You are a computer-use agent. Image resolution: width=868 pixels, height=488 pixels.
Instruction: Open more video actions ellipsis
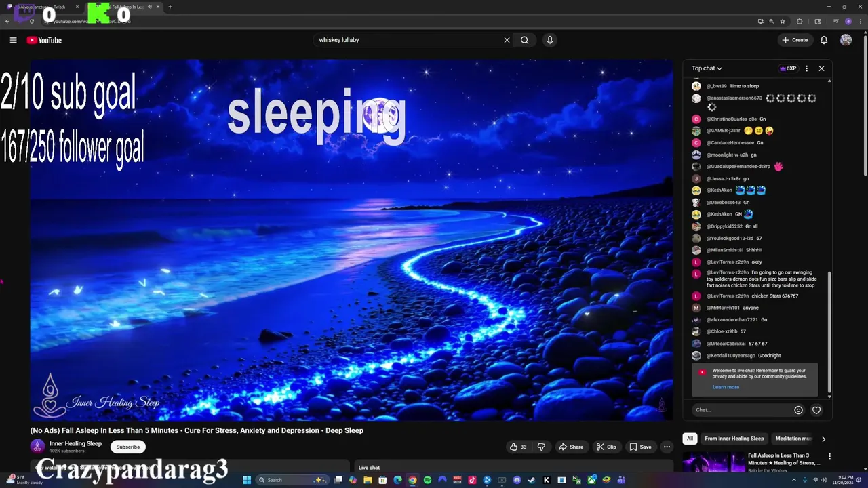(x=667, y=447)
